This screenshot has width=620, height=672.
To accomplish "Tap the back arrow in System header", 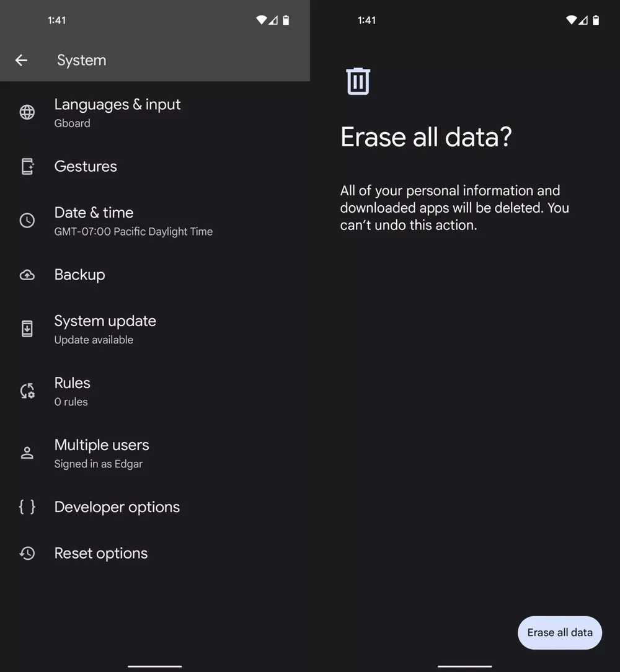I will click(21, 60).
